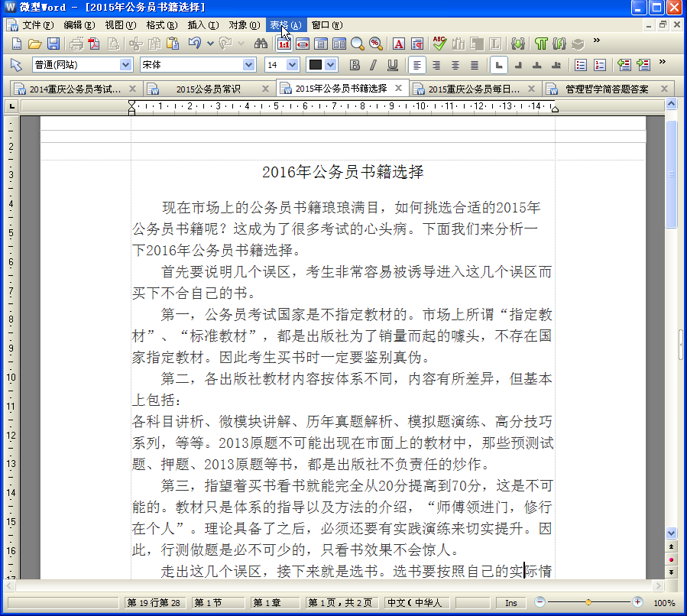
Task: Open the 窗口(W) menu
Action: click(x=327, y=25)
